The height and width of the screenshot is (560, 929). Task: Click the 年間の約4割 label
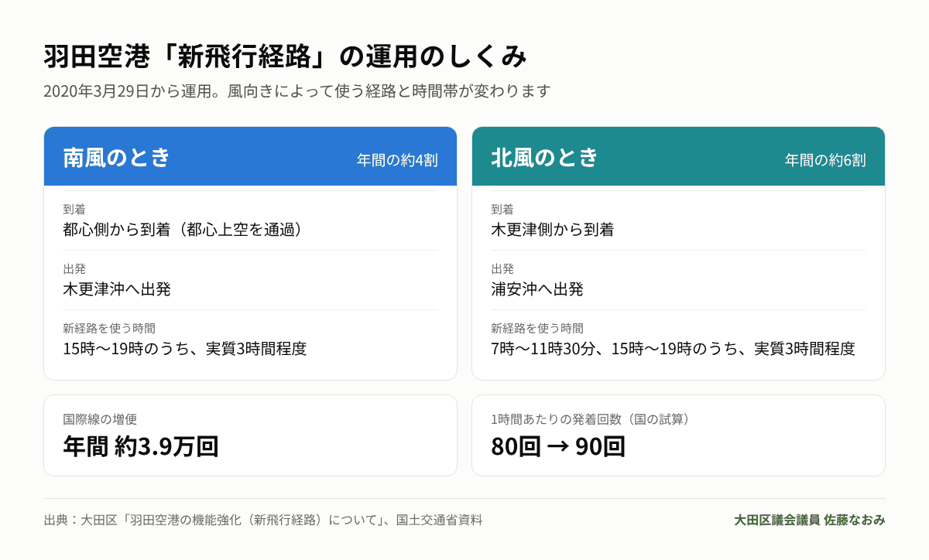(x=397, y=160)
